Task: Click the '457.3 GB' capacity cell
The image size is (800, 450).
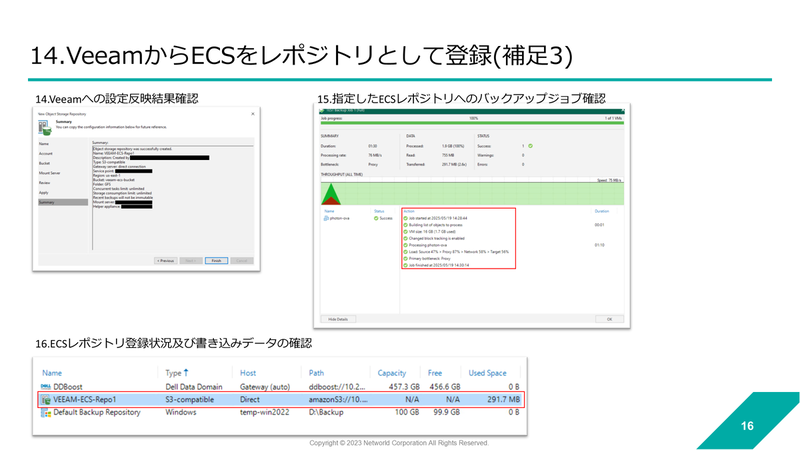Action: tap(404, 387)
